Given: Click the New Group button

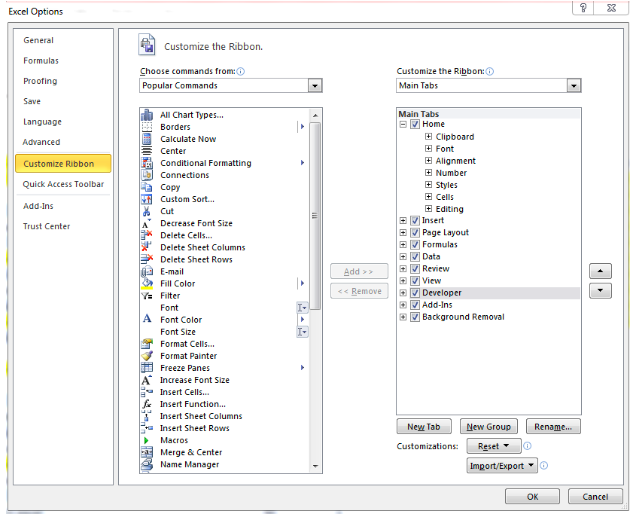Looking at the screenshot, I should (489, 426).
